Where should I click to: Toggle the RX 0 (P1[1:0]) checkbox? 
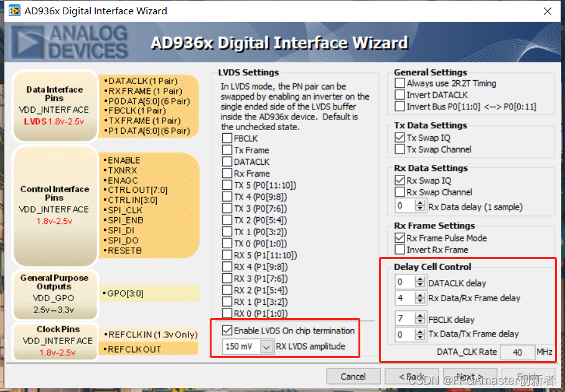pyautogui.click(x=227, y=314)
